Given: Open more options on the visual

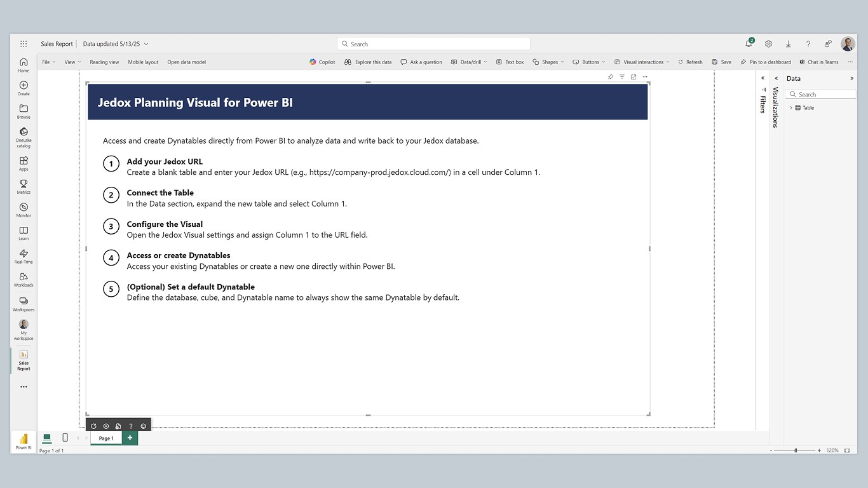Looking at the screenshot, I should (x=645, y=77).
